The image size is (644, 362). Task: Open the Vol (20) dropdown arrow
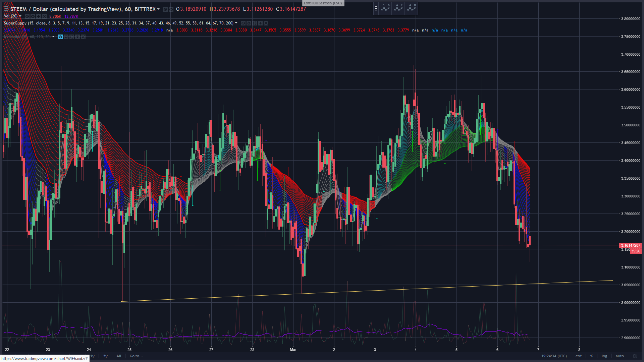(20, 16)
